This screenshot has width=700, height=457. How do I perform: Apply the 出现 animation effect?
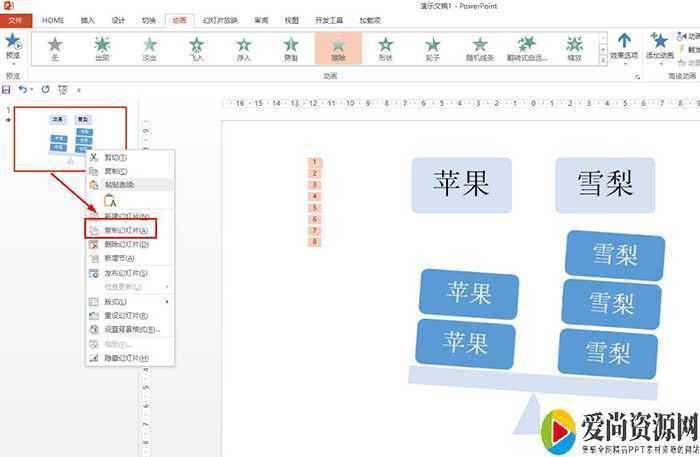tap(102, 47)
